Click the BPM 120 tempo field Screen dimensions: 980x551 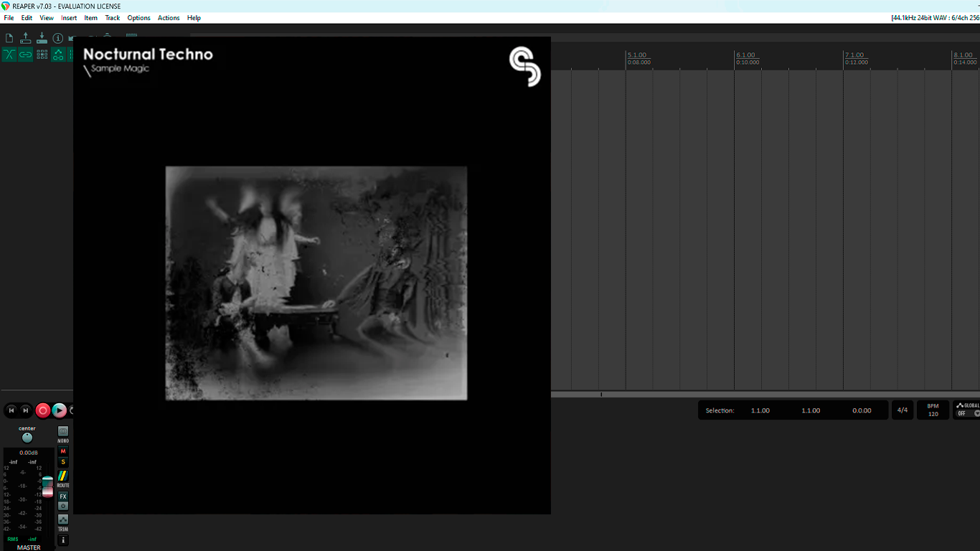[x=933, y=410]
